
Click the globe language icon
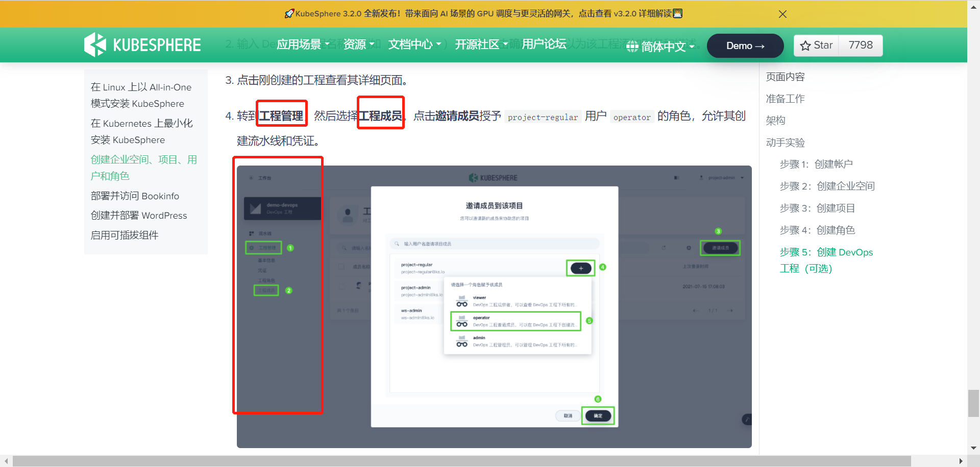click(632, 46)
